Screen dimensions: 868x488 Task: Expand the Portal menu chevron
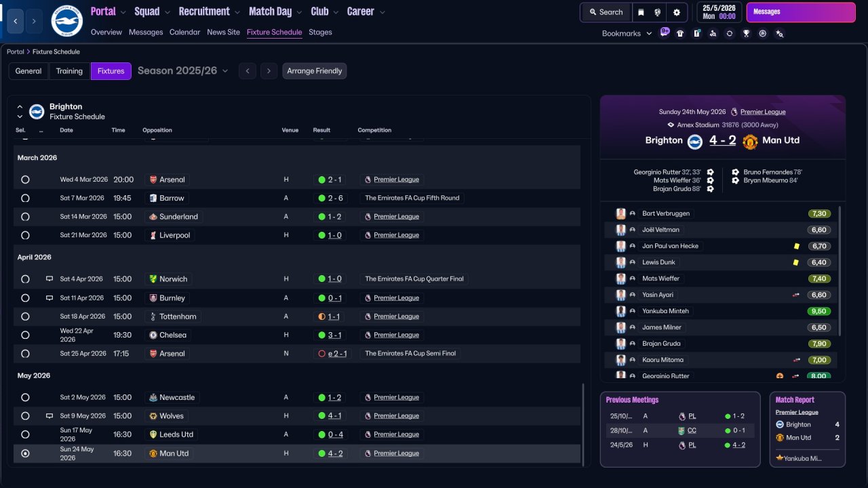pyautogui.click(x=123, y=12)
